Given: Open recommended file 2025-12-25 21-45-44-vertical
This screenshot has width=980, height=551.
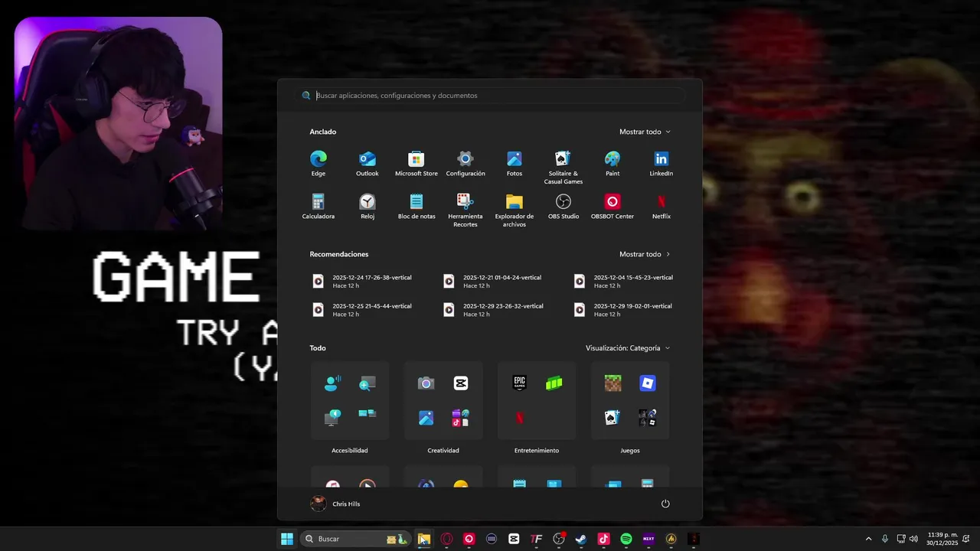Looking at the screenshot, I should pos(364,310).
